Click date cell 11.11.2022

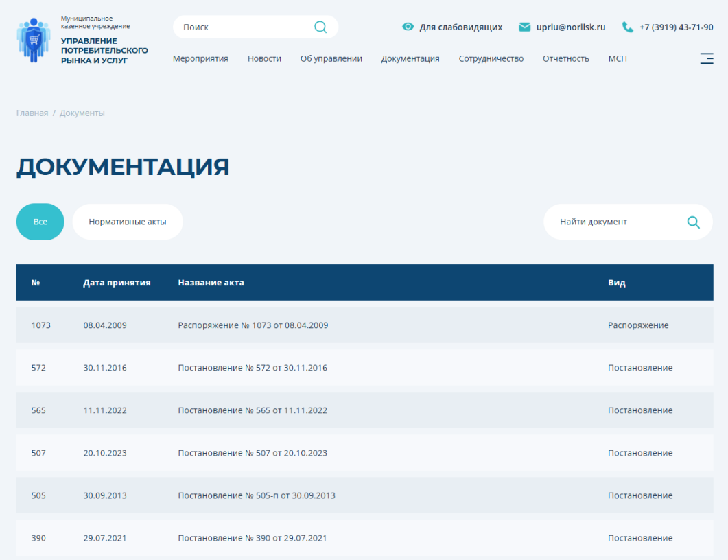[105, 410]
